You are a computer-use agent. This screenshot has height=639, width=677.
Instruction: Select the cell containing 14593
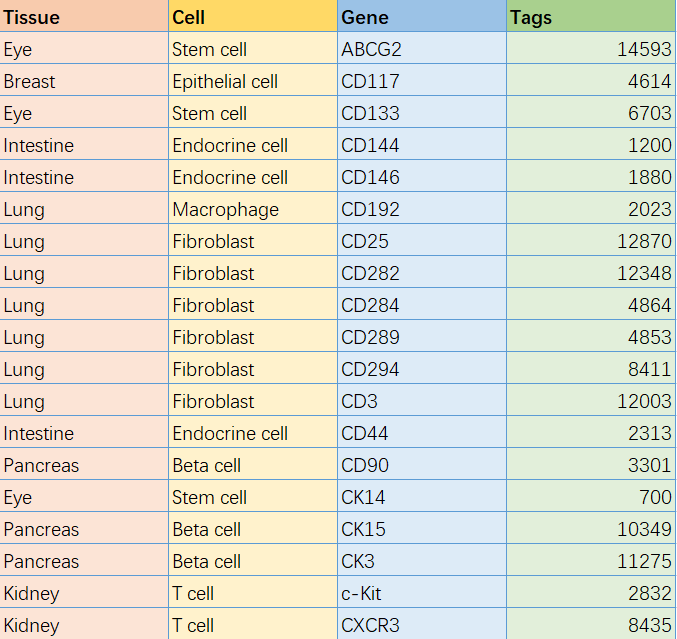[591, 48]
